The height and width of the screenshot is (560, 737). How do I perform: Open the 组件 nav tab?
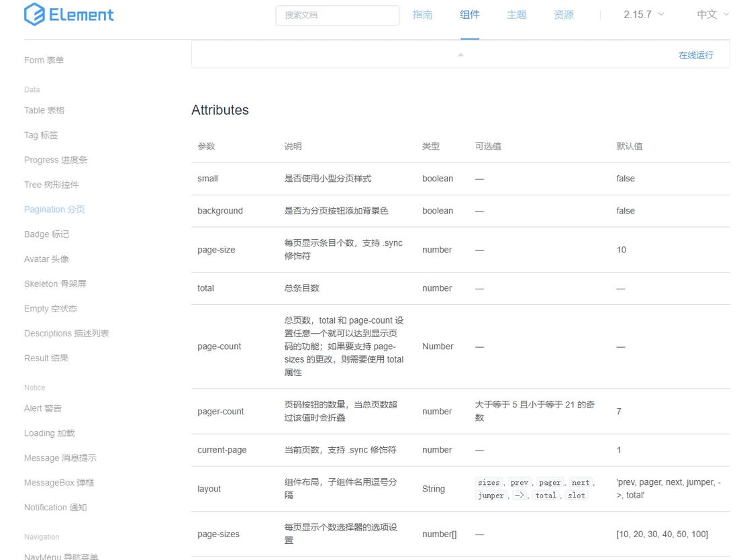[470, 15]
